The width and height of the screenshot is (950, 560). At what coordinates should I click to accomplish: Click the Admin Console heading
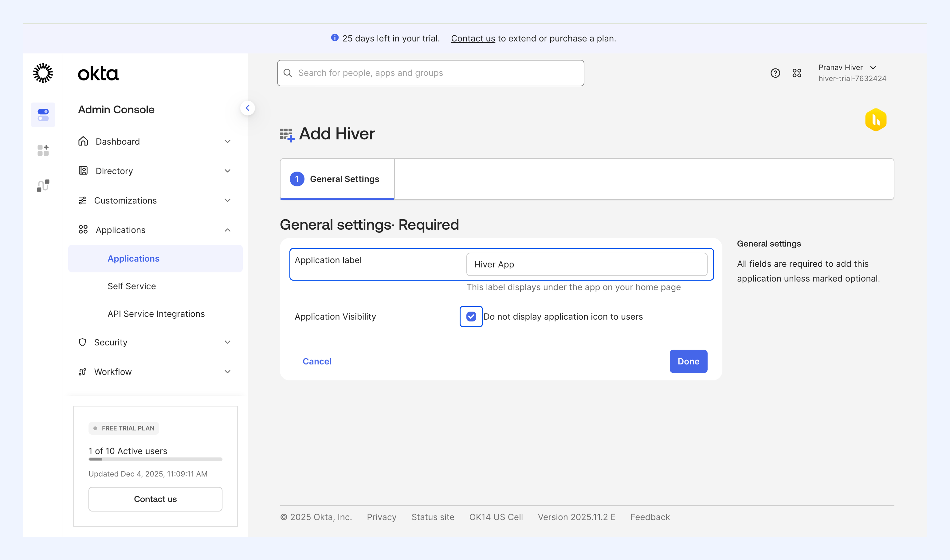pyautogui.click(x=116, y=109)
